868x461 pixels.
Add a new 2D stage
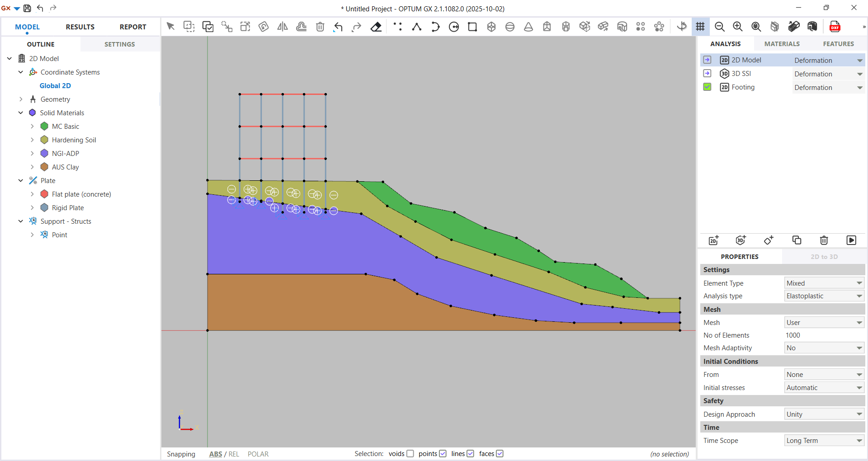point(713,240)
